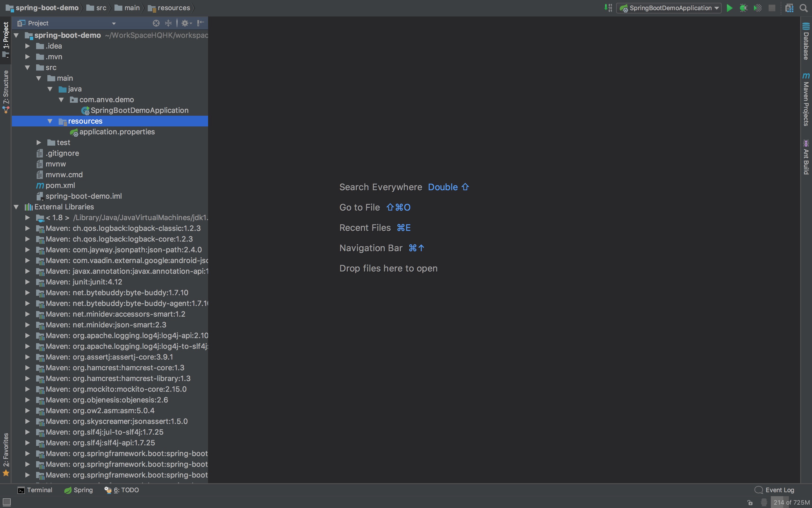Screen dimensions: 812x508
Task: Click main in the navigation breadcrumb
Action: pyautogui.click(x=127, y=8)
